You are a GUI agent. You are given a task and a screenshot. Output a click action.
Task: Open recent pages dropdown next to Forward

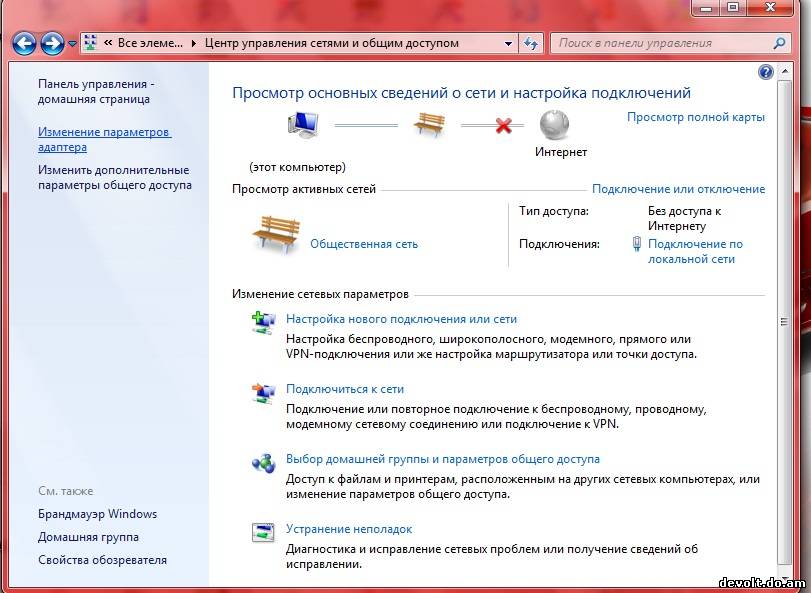pyautogui.click(x=72, y=44)
